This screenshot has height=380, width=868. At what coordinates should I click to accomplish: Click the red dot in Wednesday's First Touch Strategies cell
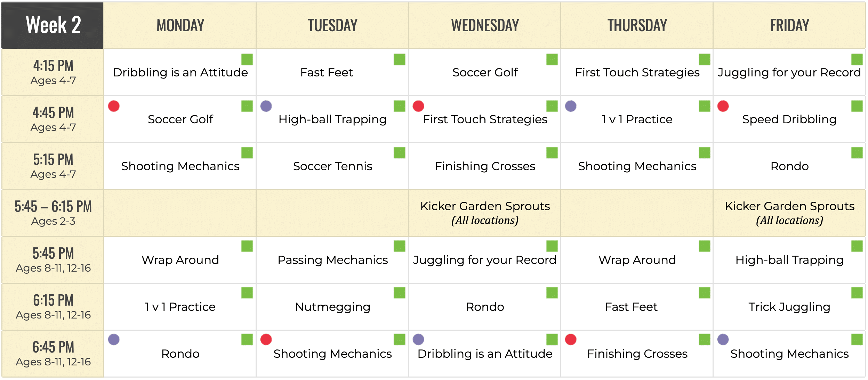(418, 106)
